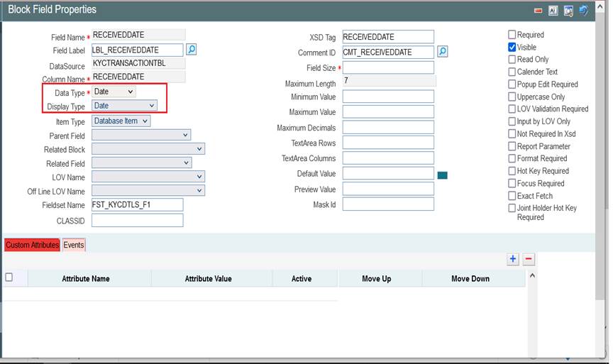Click the Active column header
This screenshot has height=364, width=613.
click(302, 278)
